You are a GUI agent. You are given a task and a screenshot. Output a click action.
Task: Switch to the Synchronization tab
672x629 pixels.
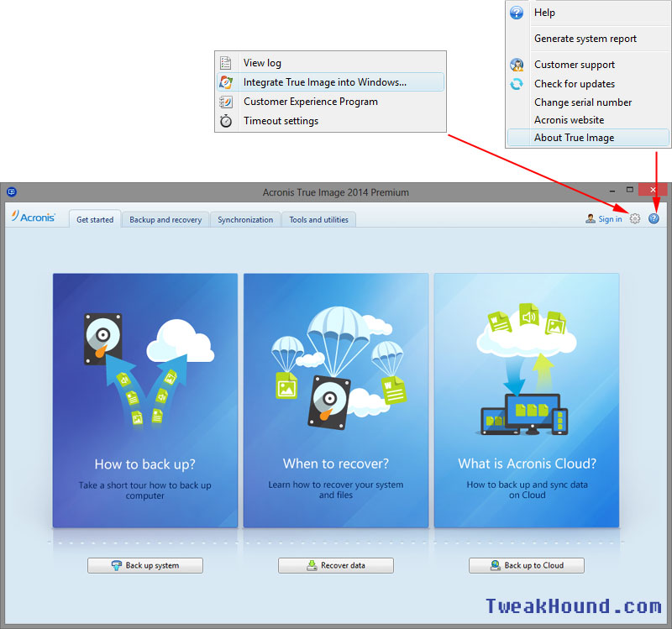click(x=245, y=219)
